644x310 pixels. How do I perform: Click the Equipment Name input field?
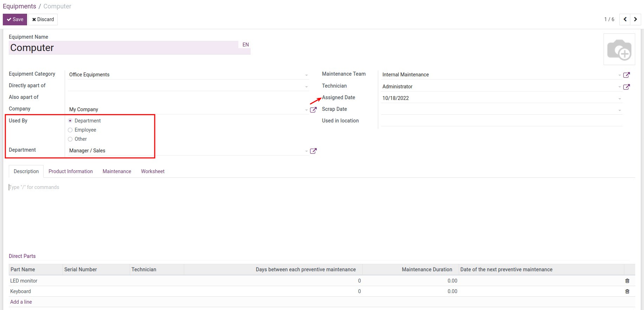(123, 48)
